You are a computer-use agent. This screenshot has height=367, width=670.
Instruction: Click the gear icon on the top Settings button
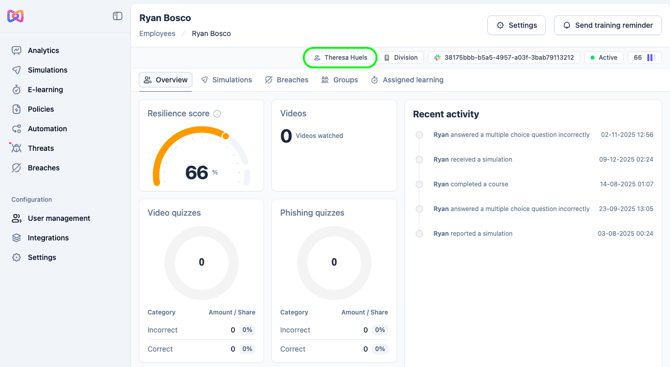tap(500, 25)
